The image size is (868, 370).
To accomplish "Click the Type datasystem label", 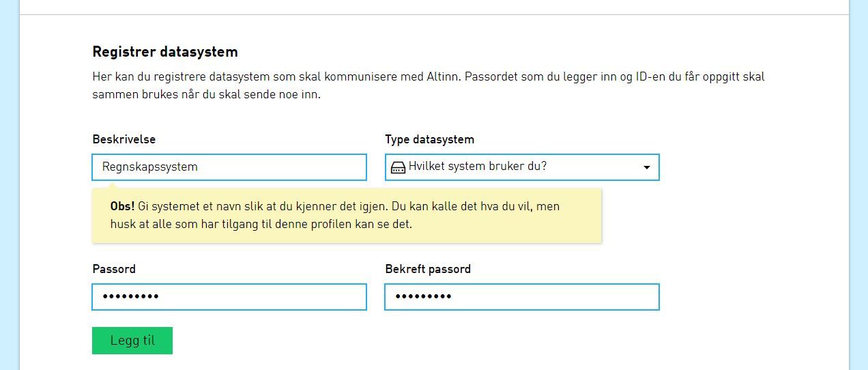I will point(429,139).
